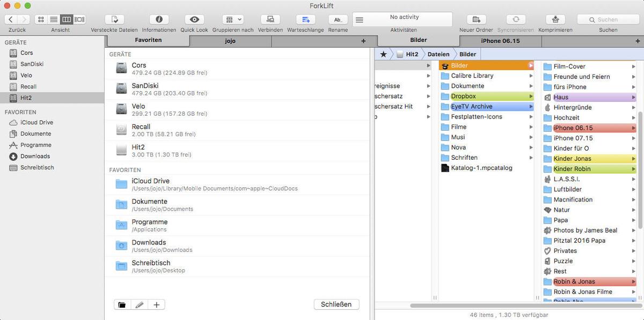Click the plus button below favorites list
Screen dimensions: 644x320
pos(157,304)
